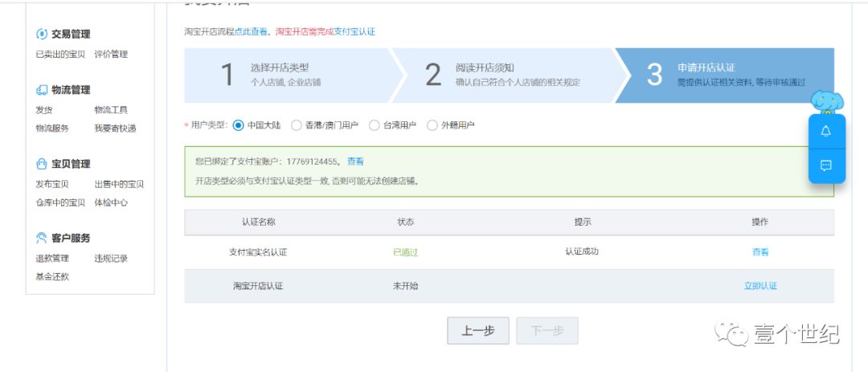The width and height of the screenshot is (868, 372).
Task: Click 查看 in 支付宝实名认证 row
Action: pos(760,251)
